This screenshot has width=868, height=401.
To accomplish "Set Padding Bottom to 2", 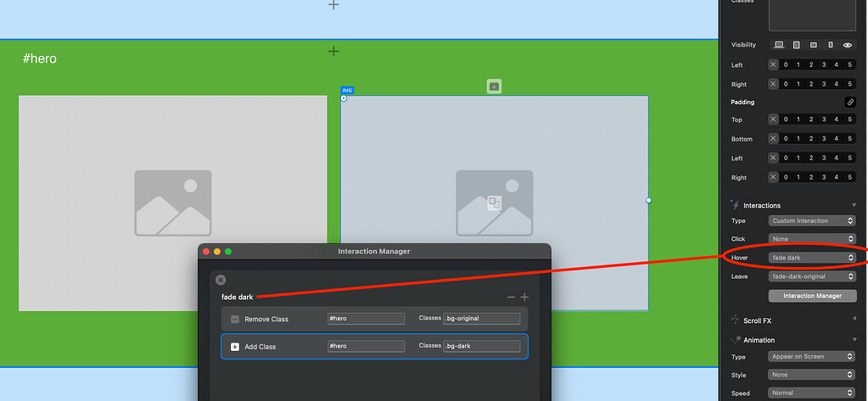I will click(811, 139).
